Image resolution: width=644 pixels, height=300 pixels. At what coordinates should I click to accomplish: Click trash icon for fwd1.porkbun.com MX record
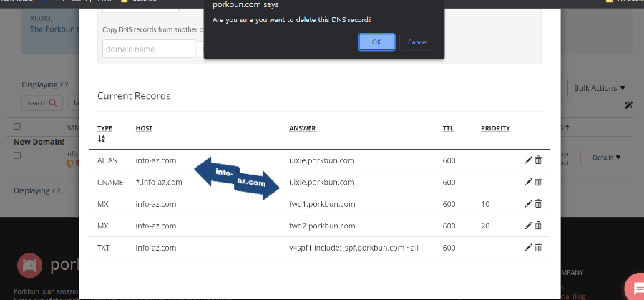pyautogui.click(x=538, y=204)
